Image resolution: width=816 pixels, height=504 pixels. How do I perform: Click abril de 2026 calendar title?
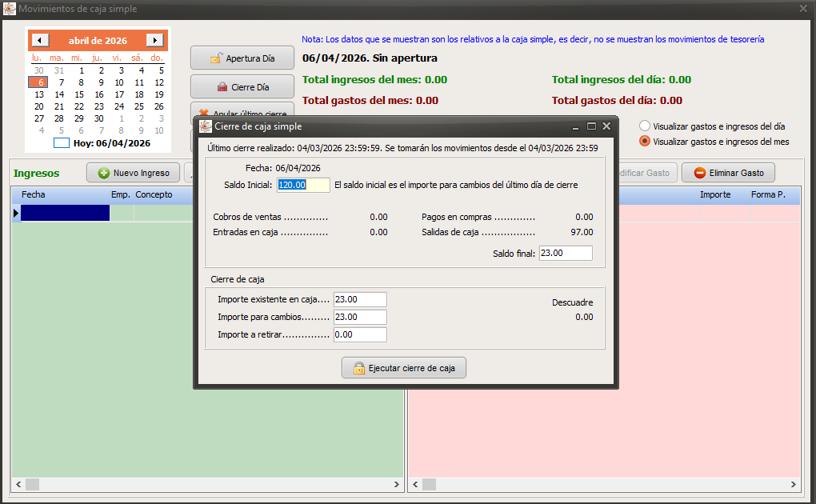pos(98,41)
